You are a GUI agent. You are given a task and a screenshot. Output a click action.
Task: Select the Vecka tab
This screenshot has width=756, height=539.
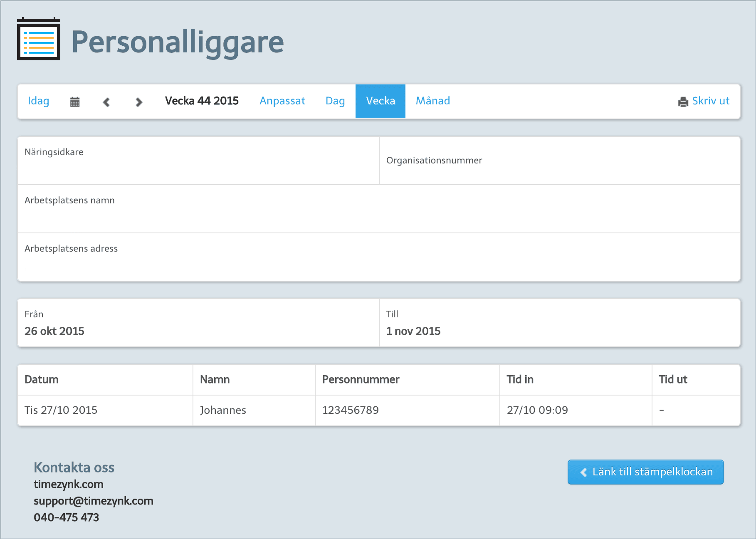(380, 101)
